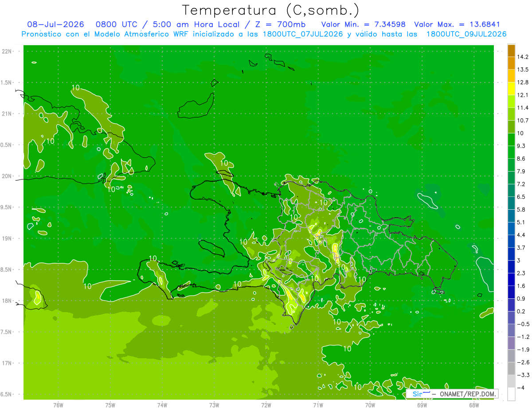Screen dimensions: 532x411
Task: Click the '1.5N' latitude label
Action: (6, 82)
